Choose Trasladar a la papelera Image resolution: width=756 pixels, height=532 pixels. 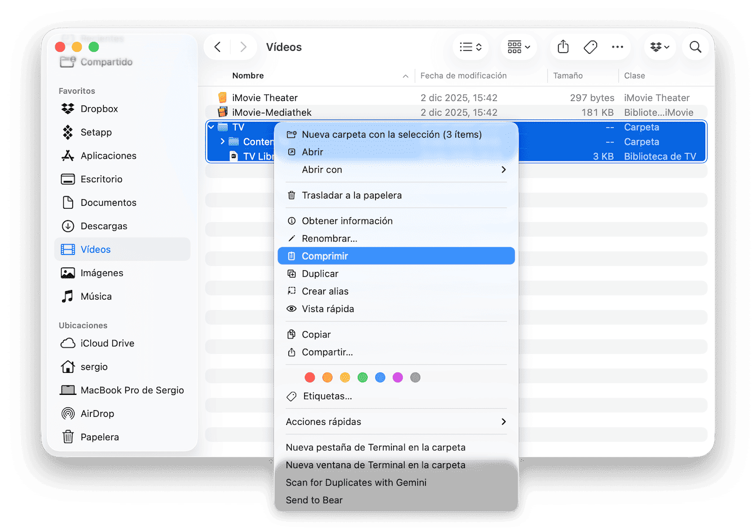(x=396, y=195)
